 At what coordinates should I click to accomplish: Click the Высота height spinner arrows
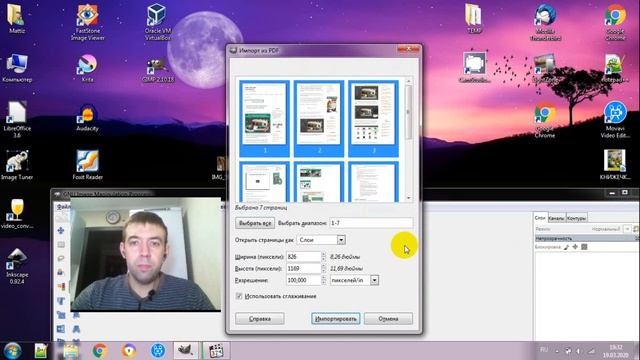pos(324,269)
